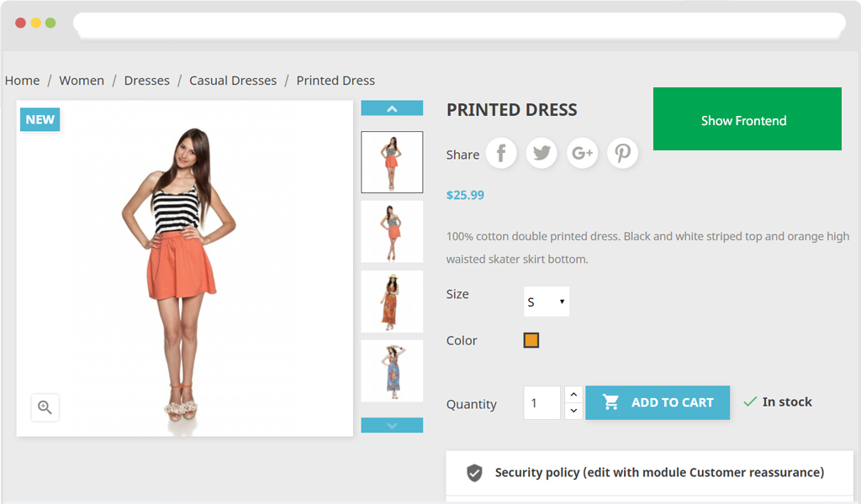
Task: Click the Security policy shield icon
Action: [x=474, y=473]
